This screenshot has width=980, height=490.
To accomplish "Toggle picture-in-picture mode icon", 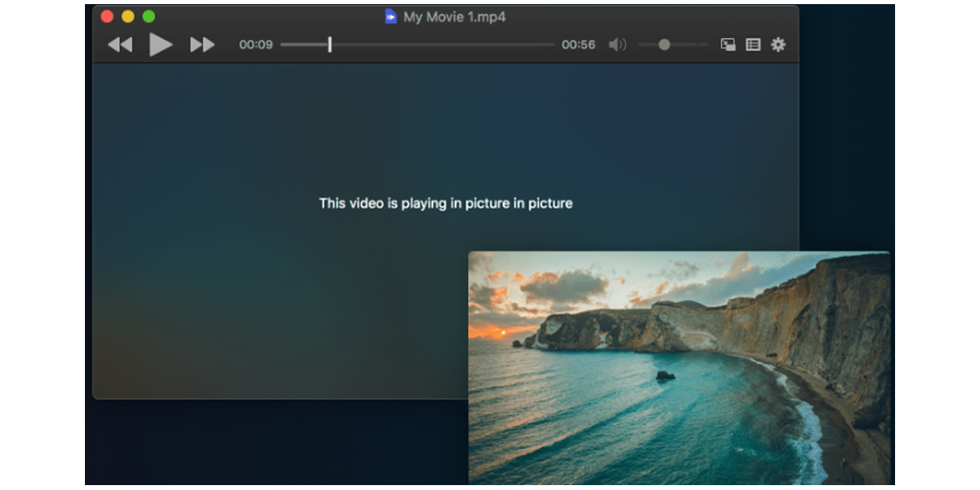I will [x=728, y=45].
